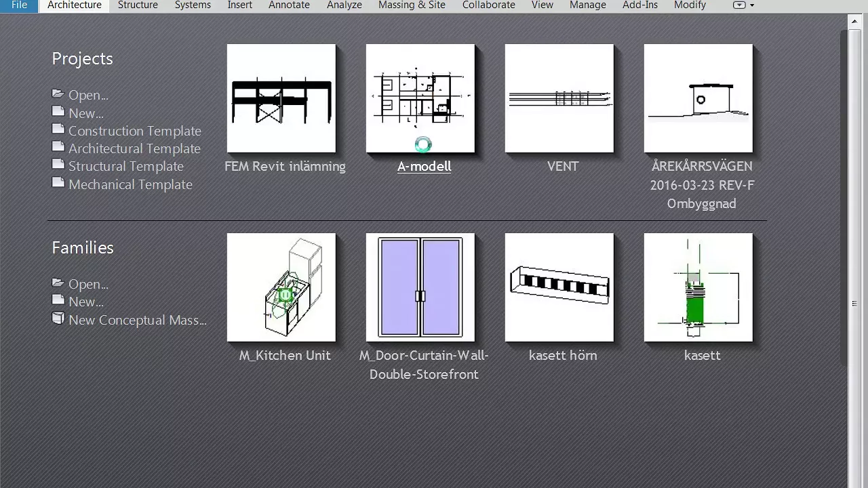Click the document icon beside Families New
This screenshot has width=868, height=488.
coord(58,300)
